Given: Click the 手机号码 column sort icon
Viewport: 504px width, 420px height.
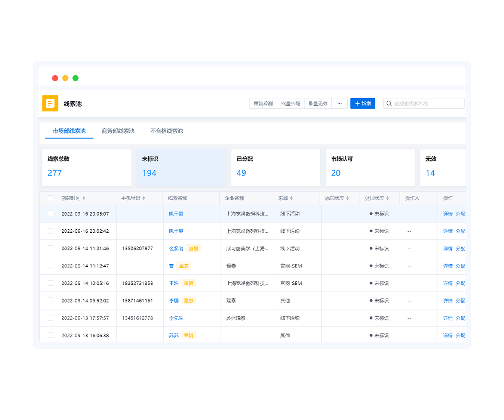Looking at the screenshot, I should click(144, 198).
